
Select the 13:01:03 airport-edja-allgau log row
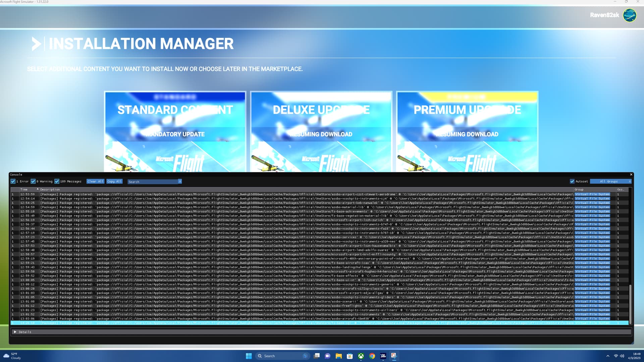point(320,293)
